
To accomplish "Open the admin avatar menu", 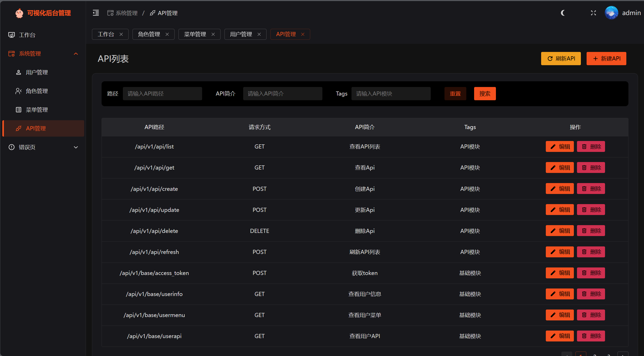I will (x=611, y=13).
